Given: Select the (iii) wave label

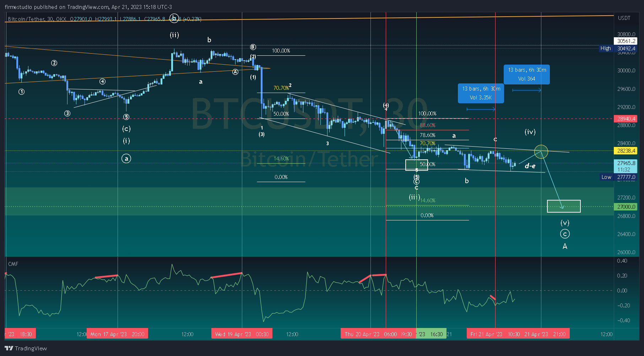Looking at the screenshot, I should tap(414, 197).
